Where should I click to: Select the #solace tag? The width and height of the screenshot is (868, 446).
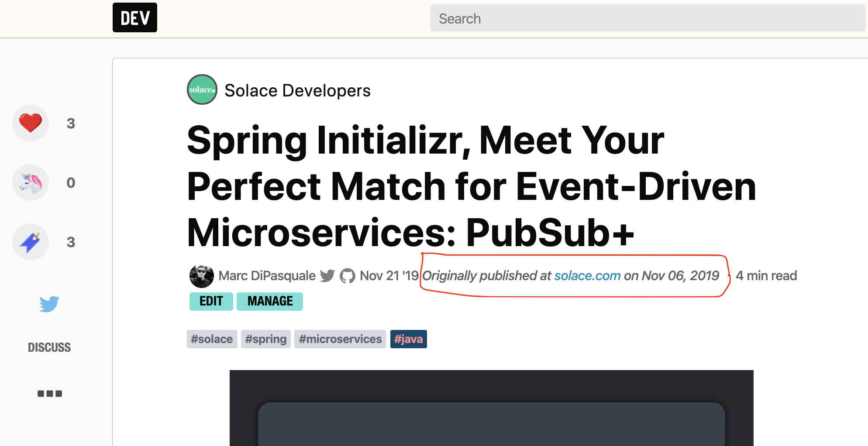212,339
